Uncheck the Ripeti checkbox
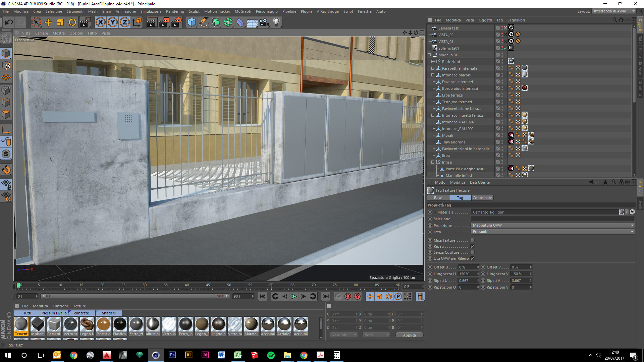 coord(472,246)
